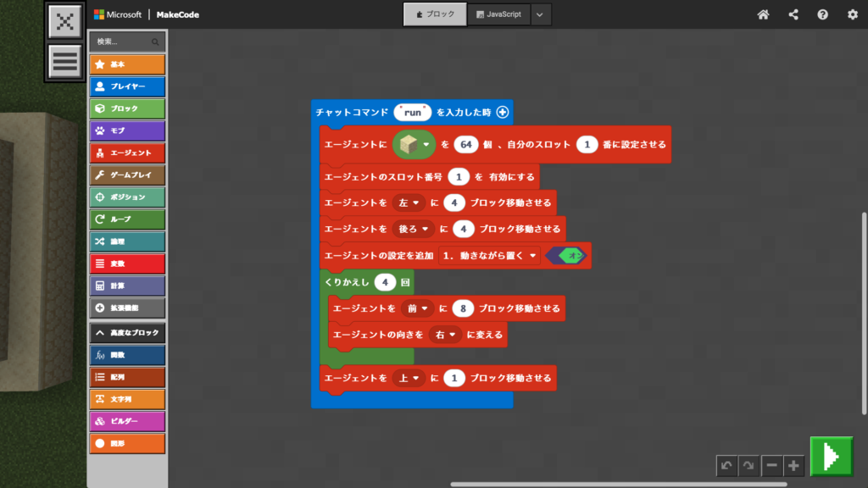The height and width of the screenshot is (488, 868).
Task: Open the help question mark icon
Action: (x=822, y=14)
